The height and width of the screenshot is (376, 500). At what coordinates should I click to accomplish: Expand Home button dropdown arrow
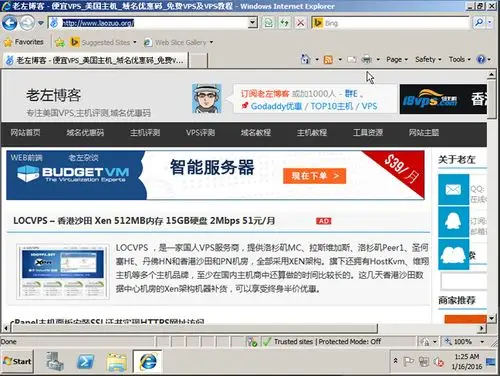[317, 60]
